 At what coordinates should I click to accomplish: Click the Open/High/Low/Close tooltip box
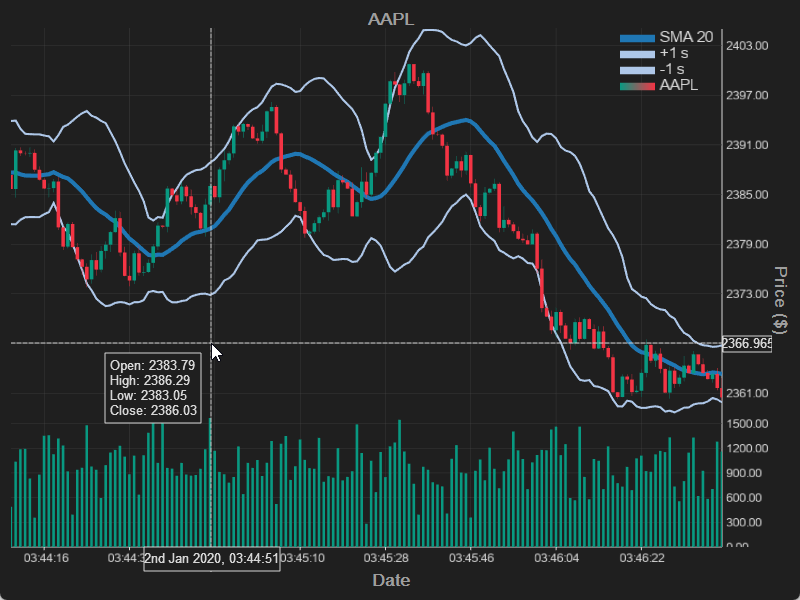pyautogui.click(x=154, y=388)
